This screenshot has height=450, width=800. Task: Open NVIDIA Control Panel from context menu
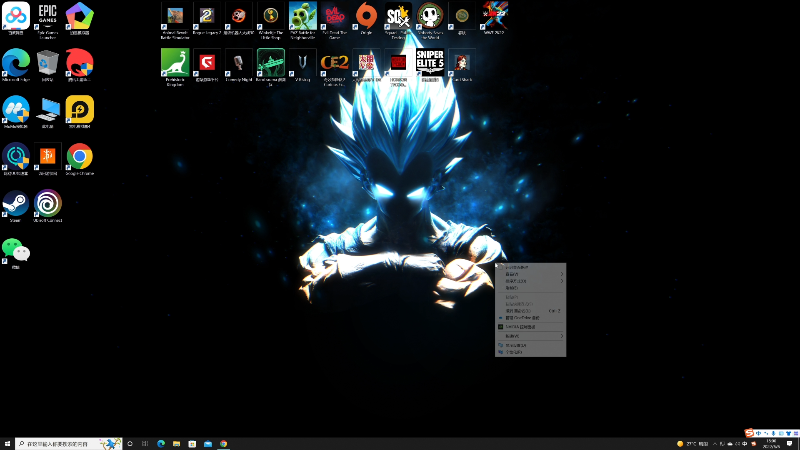tap(531, 327)
